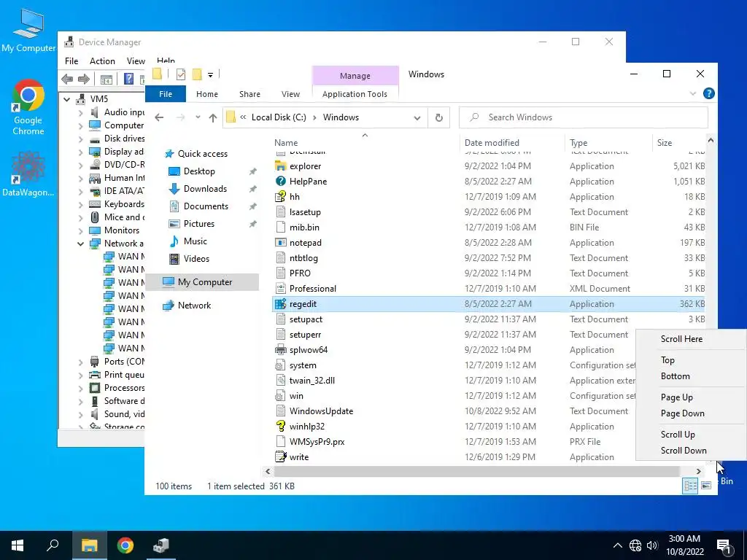Open File menu in Device Manager

(71, 61)
